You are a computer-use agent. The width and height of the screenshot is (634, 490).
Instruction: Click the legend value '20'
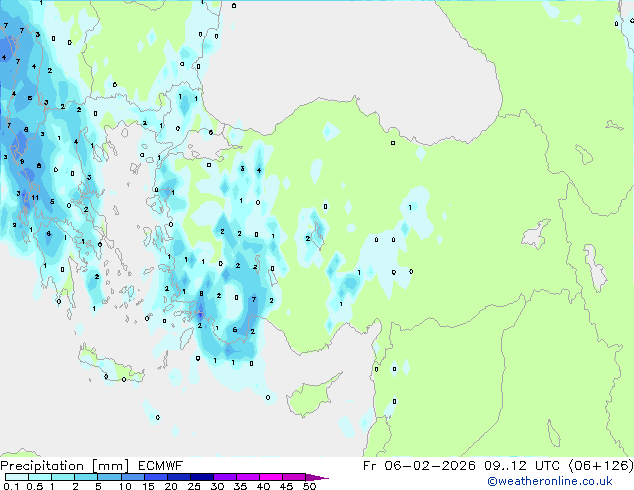tap(171, 486)
